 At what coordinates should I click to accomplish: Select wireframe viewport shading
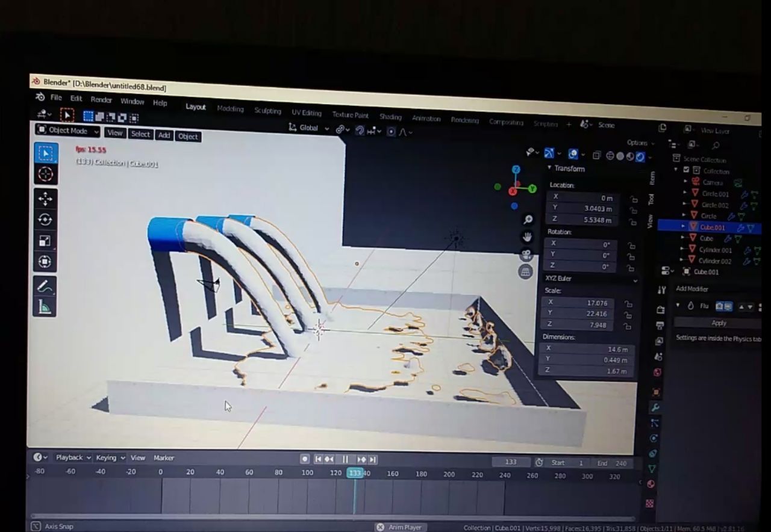click(x=610, y=156)
